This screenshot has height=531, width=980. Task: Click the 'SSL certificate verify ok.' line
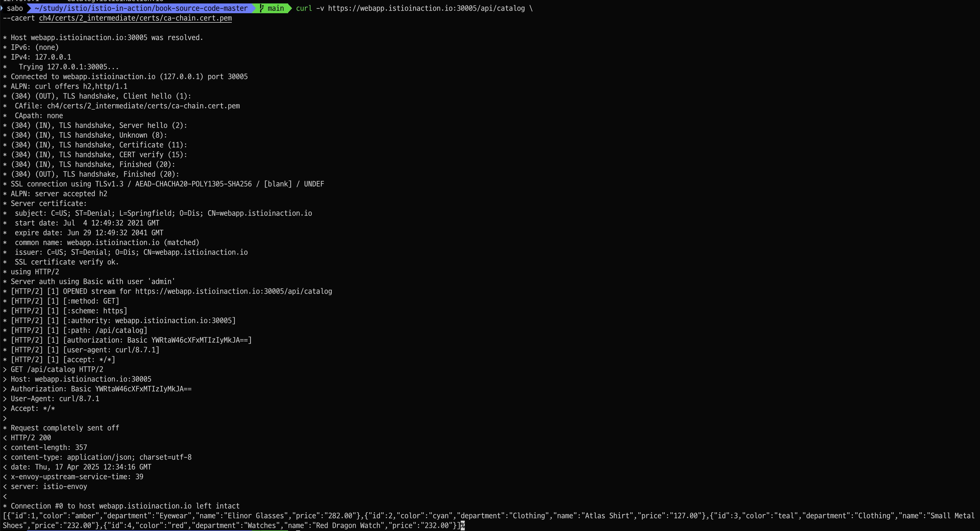pyautogui.click(x=67, y=262)
